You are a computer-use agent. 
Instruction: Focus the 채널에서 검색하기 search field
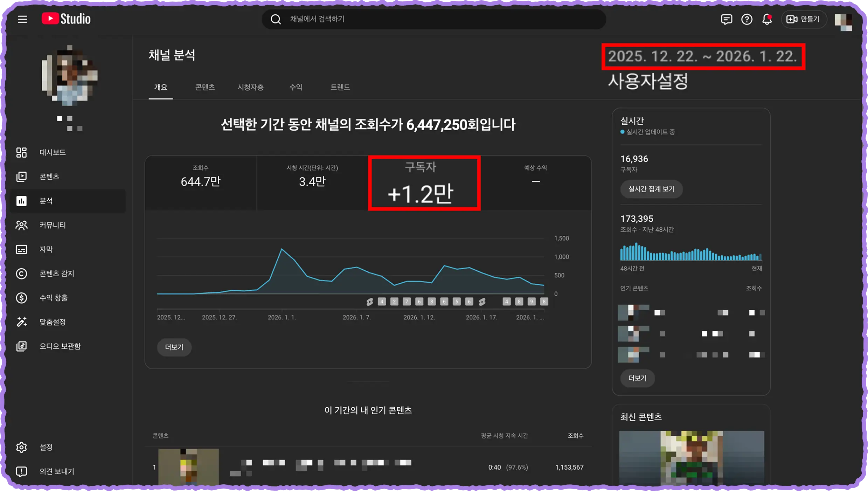point(434,19)
